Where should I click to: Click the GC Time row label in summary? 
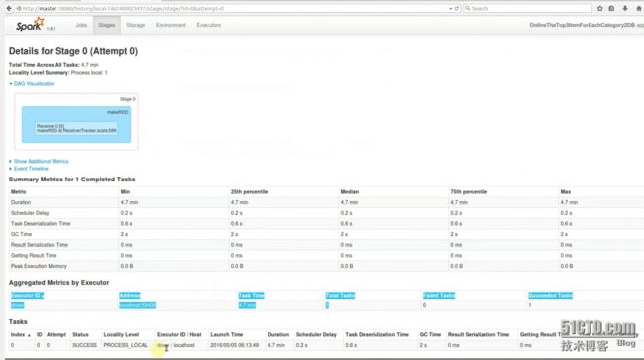click(x=21, y=234)
